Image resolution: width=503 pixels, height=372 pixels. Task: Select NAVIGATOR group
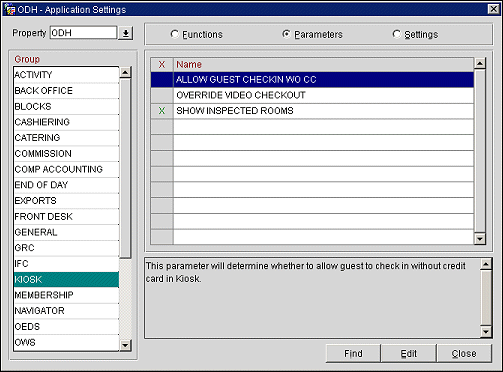point(66,311)
